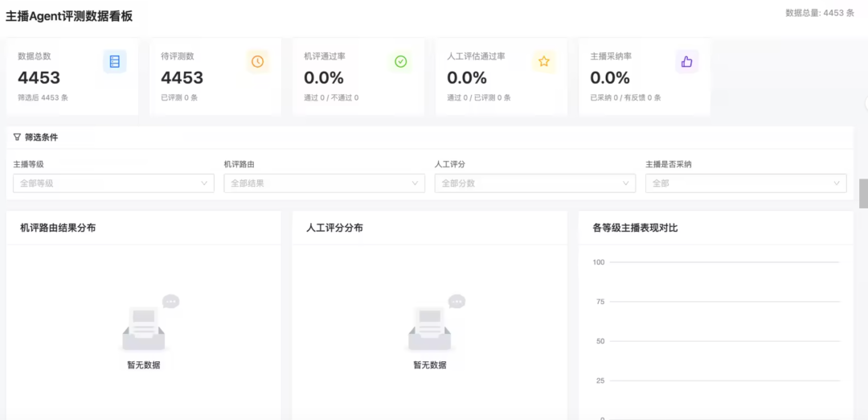Click the 人工评估通过率 card label
This screenshot has height=420, width=868.
(x=476, y=56)
